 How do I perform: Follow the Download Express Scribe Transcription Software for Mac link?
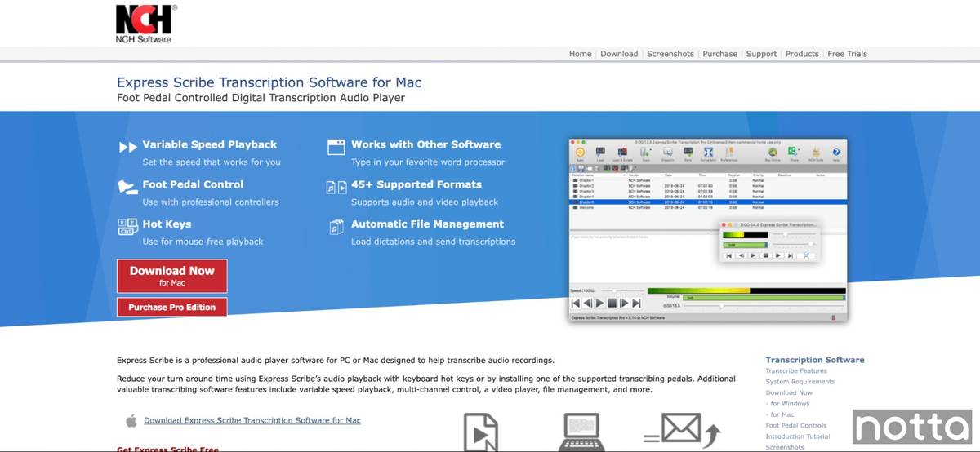(252, 421)
